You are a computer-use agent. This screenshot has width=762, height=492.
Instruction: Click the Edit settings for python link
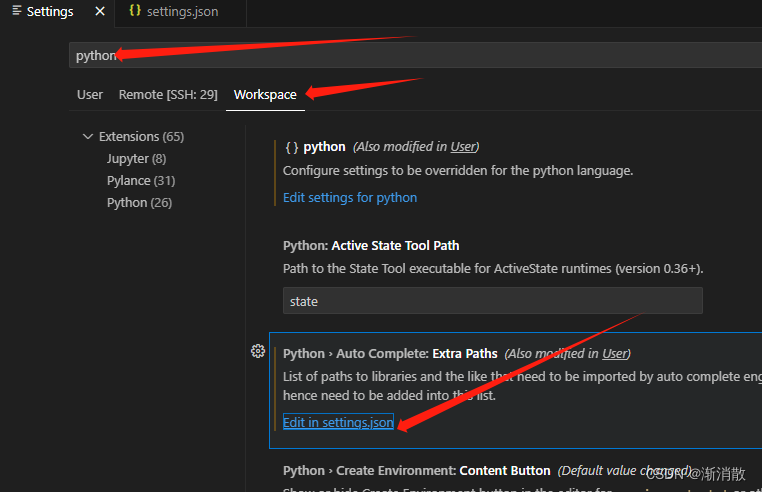(350, 197)
